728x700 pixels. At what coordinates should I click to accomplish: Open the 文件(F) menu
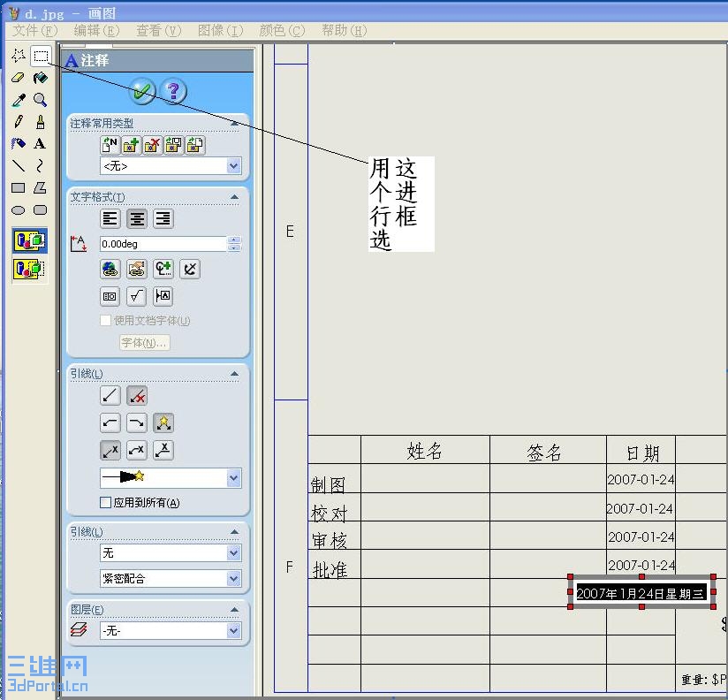(34, 31)
